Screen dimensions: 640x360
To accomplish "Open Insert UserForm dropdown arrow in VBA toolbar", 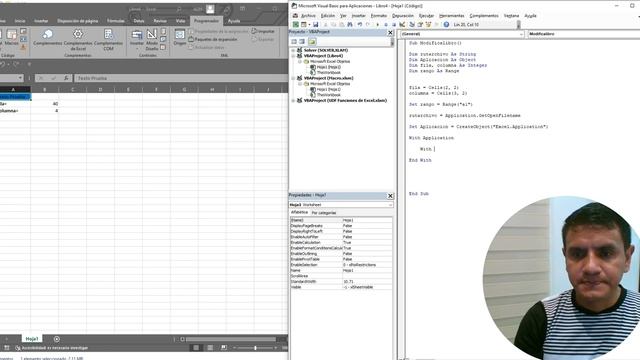I will coord(309,24).
